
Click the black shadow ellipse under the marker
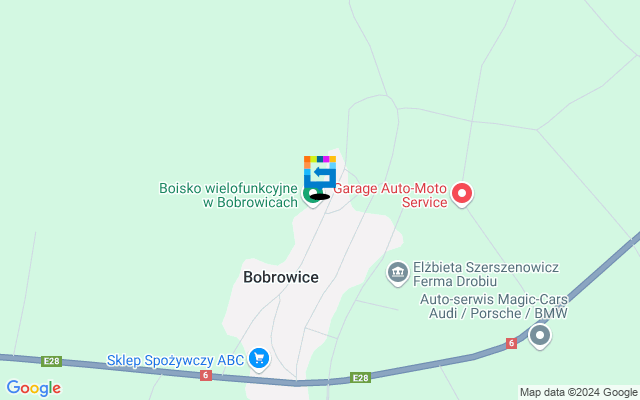click(320, 197)
